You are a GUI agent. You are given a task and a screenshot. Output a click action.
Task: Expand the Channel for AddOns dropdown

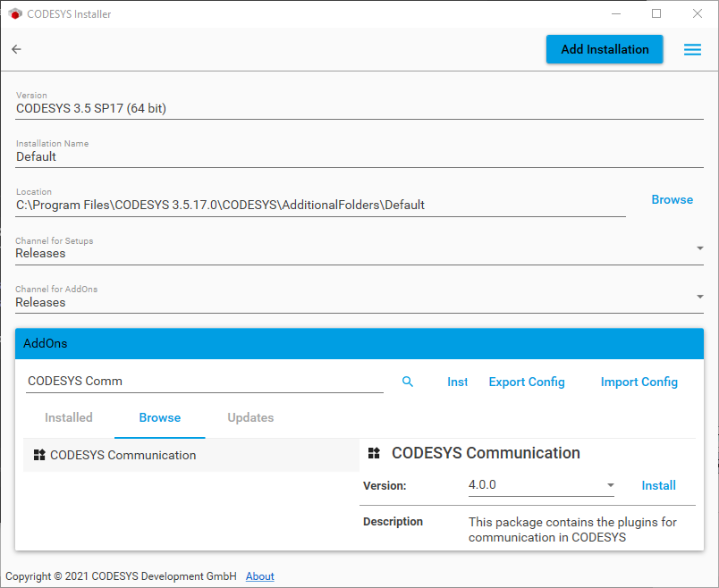pyautogui.click(x=699, y=297)
